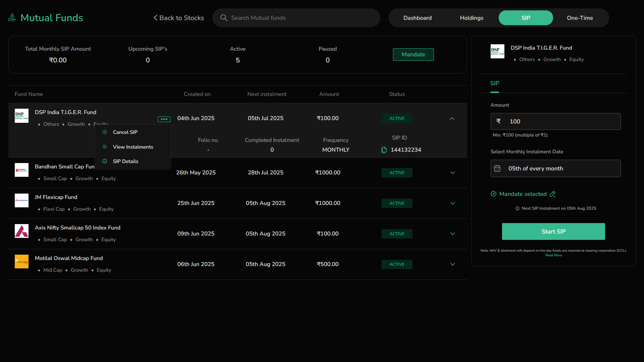Image resolution: width=644 pixels, height=362 pixels.
Task: Open the three-dot menu for DSP fund
Action: (164, 119)
